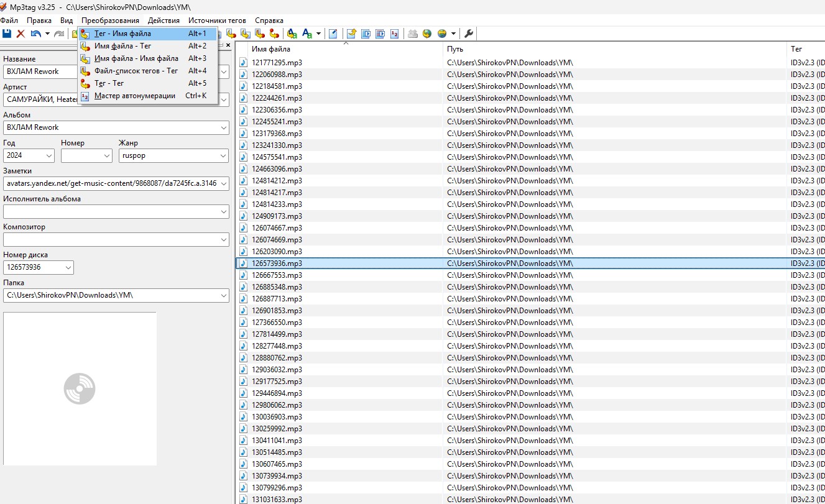
Task: Click the extended tags edit icon
Action: click(x=333, y=34)
